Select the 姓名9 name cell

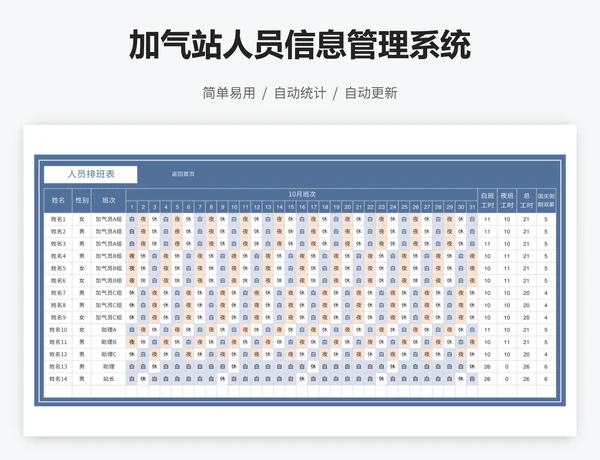click(x=58, y=317)
